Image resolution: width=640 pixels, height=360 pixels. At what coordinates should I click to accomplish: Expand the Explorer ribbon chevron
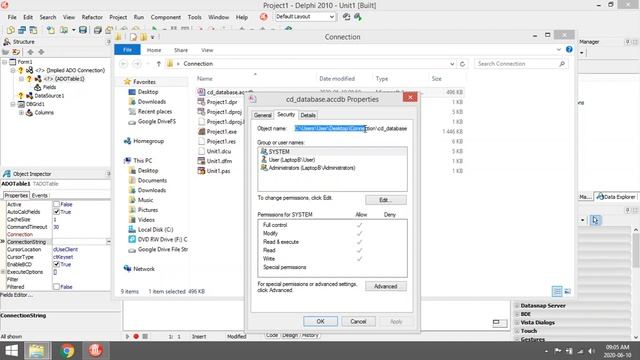pyautogui.click(x=558, y=49)
